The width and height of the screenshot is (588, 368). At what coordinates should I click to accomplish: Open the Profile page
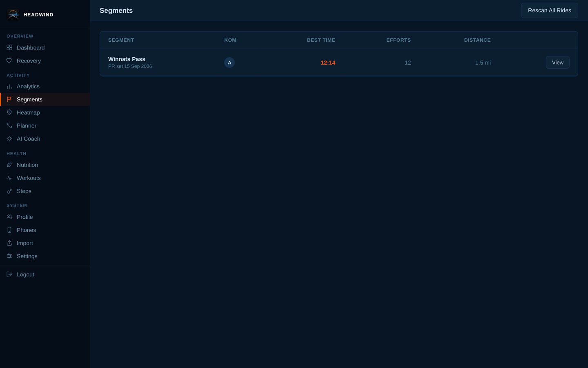45,217
